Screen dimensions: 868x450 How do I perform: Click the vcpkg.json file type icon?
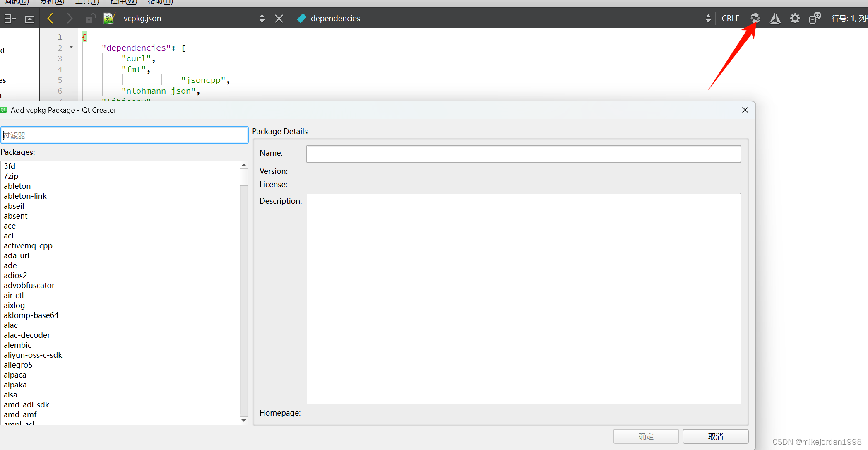tap(108, 19)
